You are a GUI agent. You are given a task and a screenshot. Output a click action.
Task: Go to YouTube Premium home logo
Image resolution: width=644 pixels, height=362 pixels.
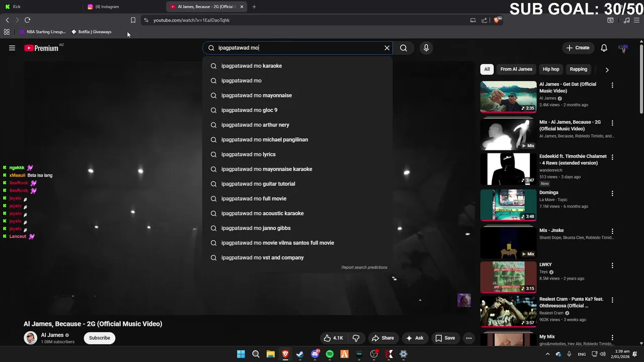41,48
